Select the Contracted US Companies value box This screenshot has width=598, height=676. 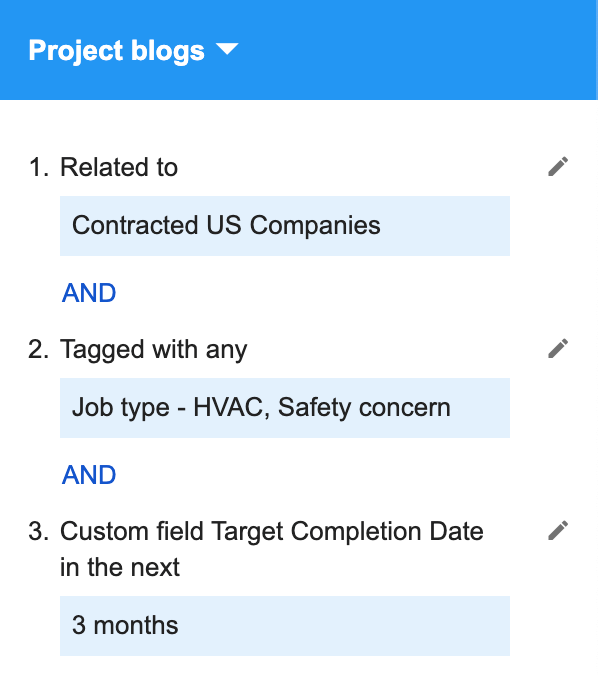tap(285, 226)
